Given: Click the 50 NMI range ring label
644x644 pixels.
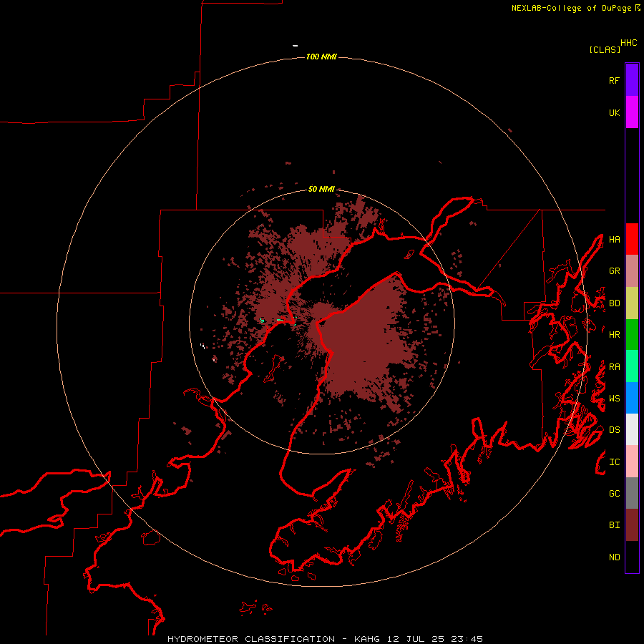Looking at the screenshot, I should tap(321, 190).
